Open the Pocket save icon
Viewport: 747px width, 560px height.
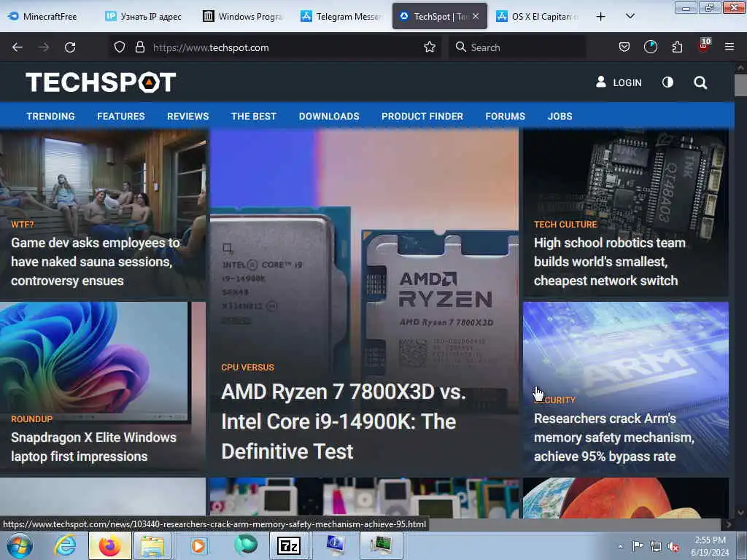point(624,47)
